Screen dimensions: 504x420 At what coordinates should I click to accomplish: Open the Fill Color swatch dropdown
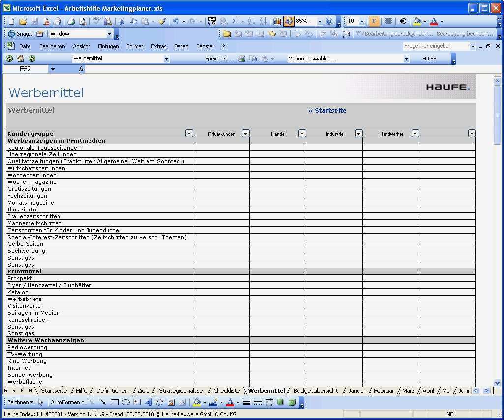(424, 21)
